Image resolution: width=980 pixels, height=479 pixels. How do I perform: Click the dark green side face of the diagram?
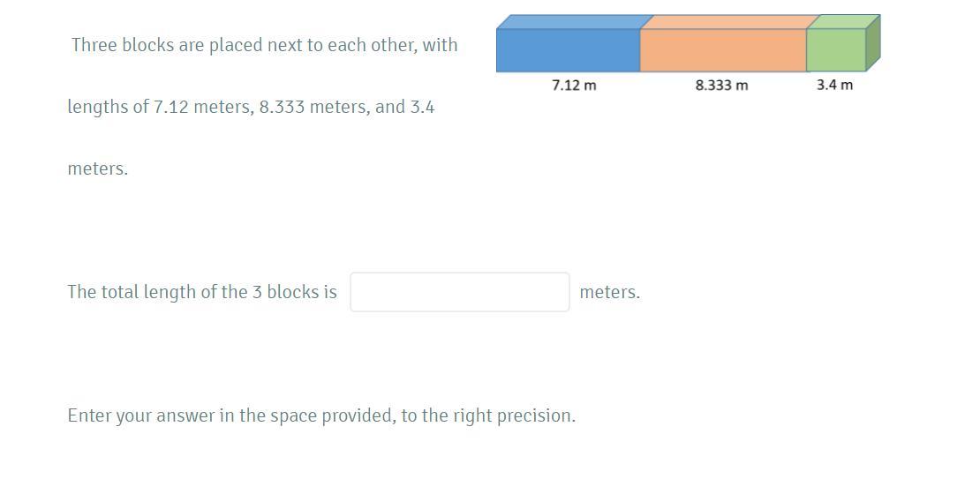click(873, 43)
